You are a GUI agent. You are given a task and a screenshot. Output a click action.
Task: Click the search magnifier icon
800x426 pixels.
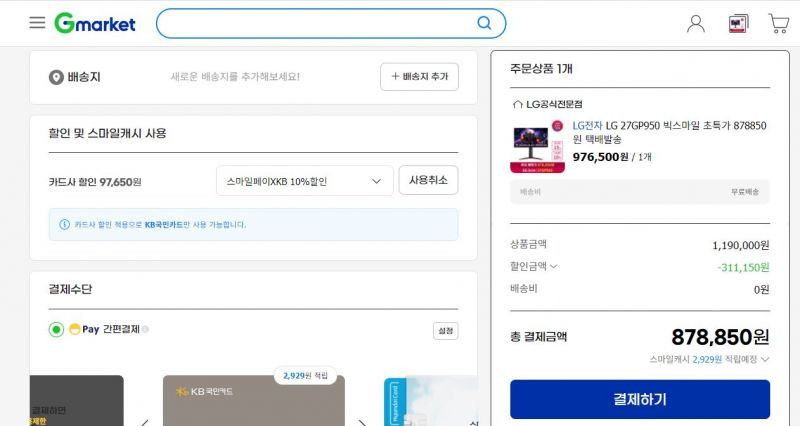[x=484, y=23]
